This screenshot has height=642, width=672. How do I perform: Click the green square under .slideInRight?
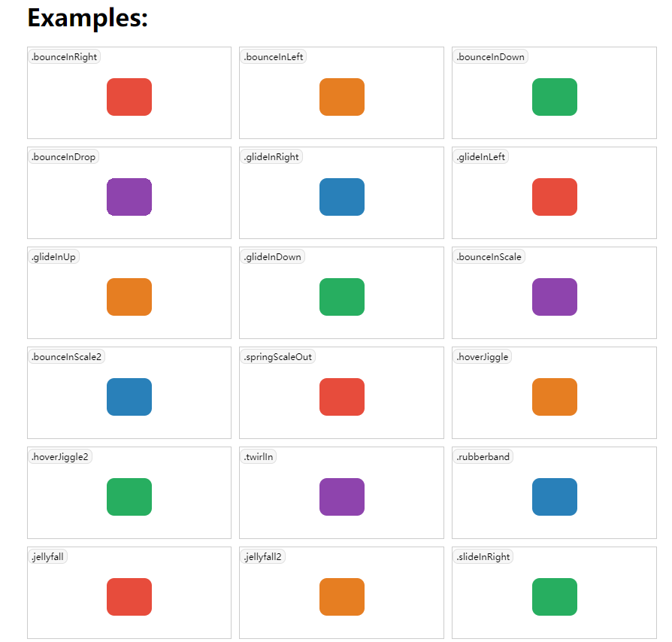(555, 597)
